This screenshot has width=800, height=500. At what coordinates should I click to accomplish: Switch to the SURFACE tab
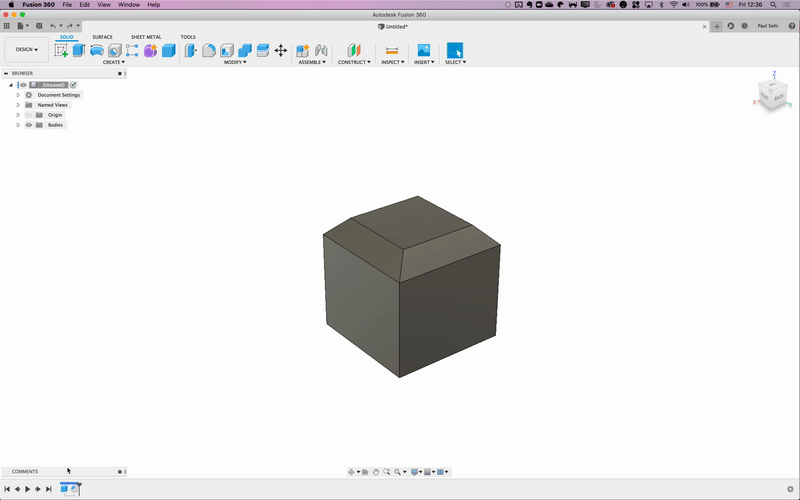[x=103, y=37]
